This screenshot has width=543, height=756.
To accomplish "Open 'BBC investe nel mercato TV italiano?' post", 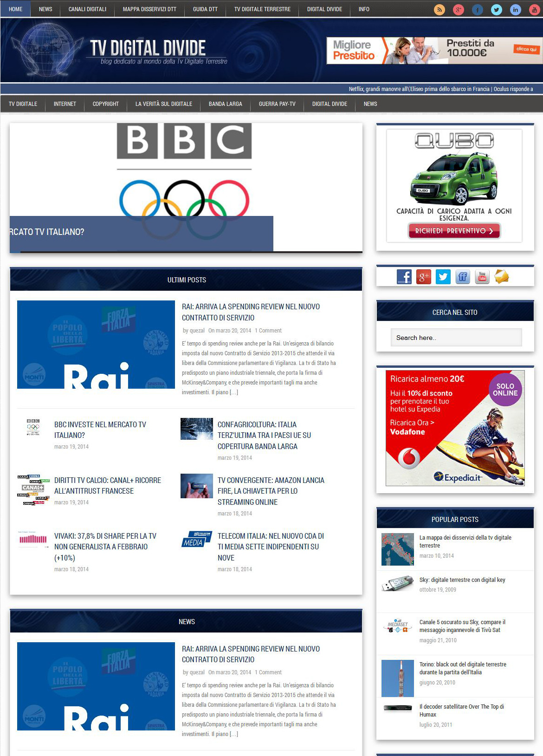I will [100, 430].
